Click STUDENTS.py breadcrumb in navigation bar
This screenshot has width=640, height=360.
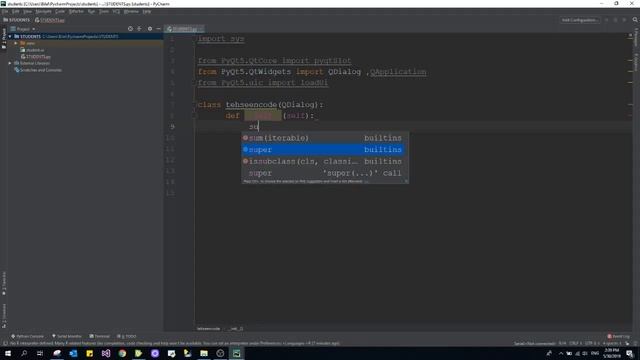tap(50, 20)
